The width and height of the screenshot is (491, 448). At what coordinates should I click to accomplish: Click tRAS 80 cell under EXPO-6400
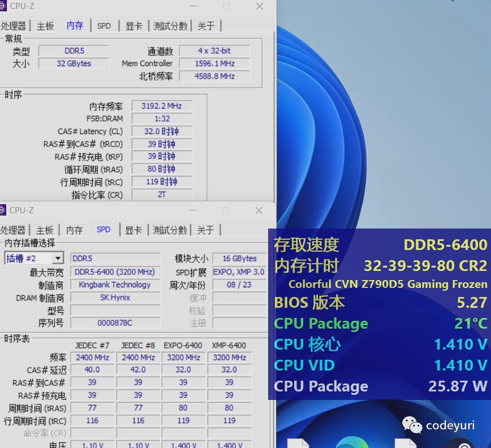click(x=183, y=408)
